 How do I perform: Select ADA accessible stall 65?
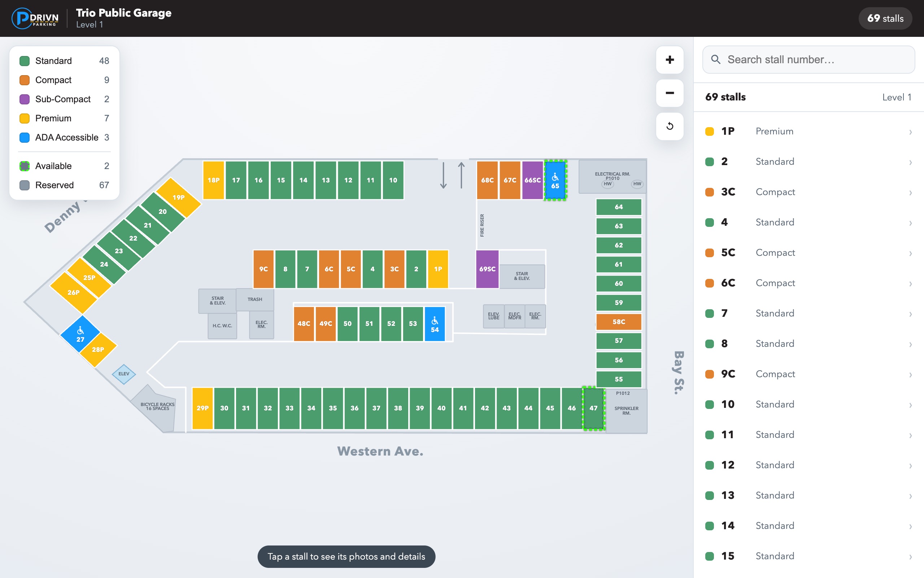[555, 180]
